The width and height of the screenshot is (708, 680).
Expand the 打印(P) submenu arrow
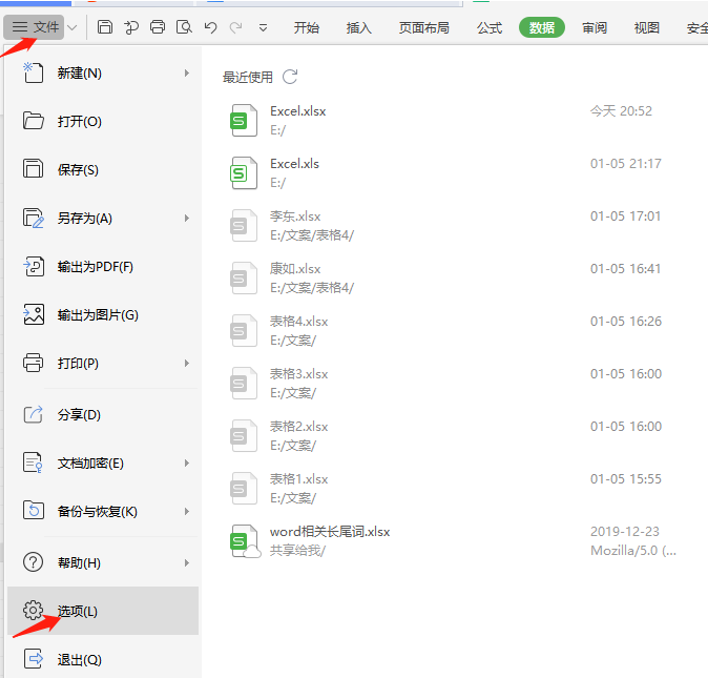(186, 363)
